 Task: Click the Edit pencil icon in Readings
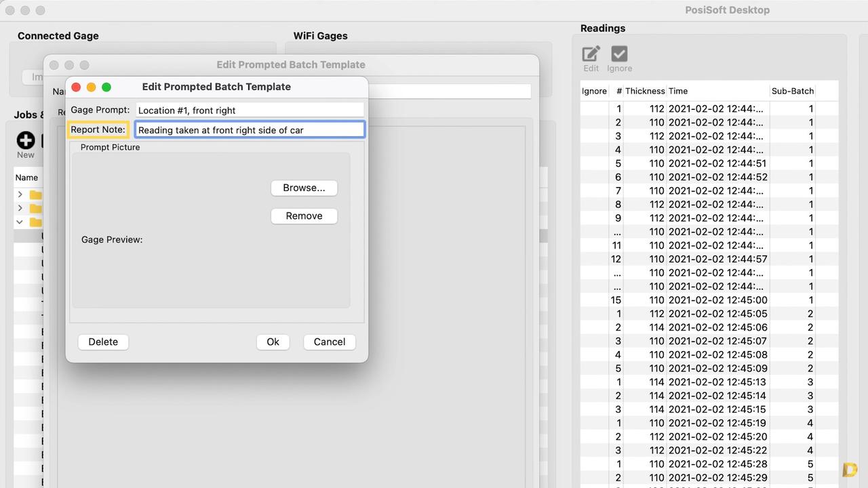coord(591,54)
